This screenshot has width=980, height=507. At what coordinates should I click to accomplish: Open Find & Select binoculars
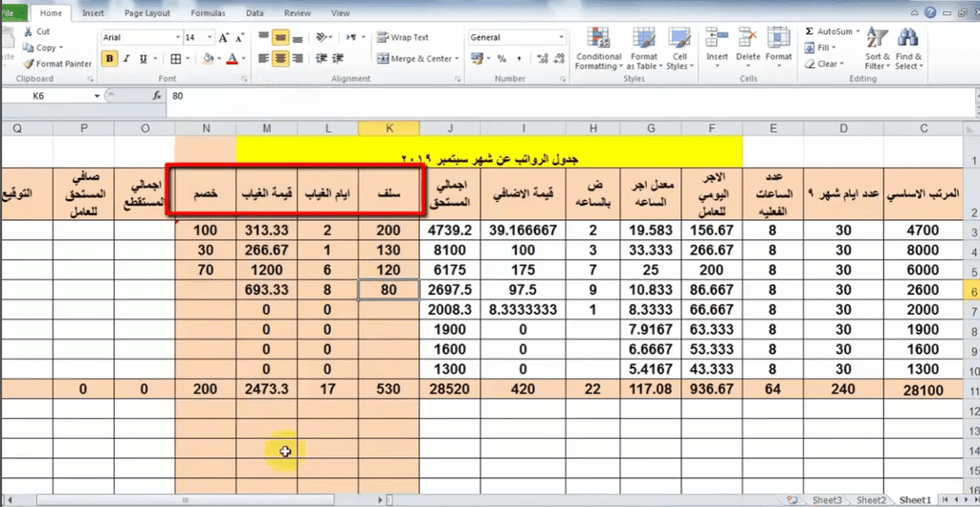click(x=908, y=49)
